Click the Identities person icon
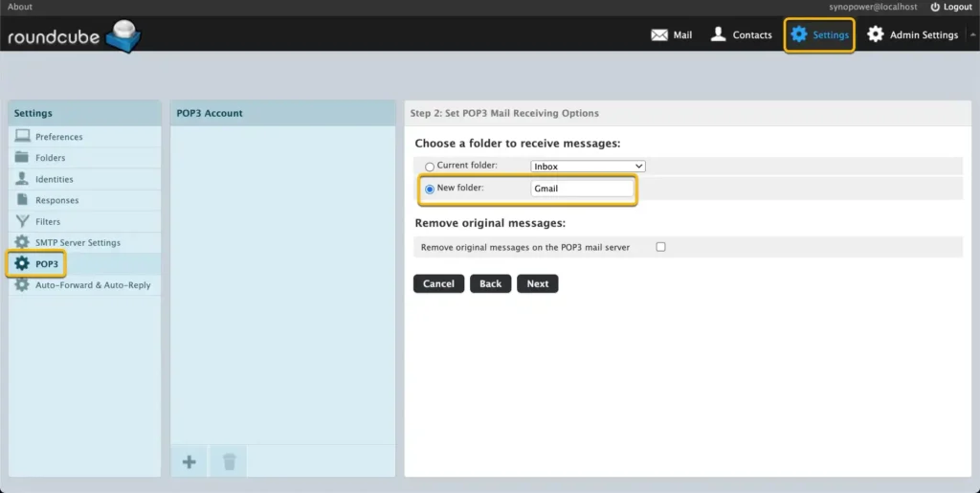The width and height of the screenshot is (980, 493). (x=22, y=178)
